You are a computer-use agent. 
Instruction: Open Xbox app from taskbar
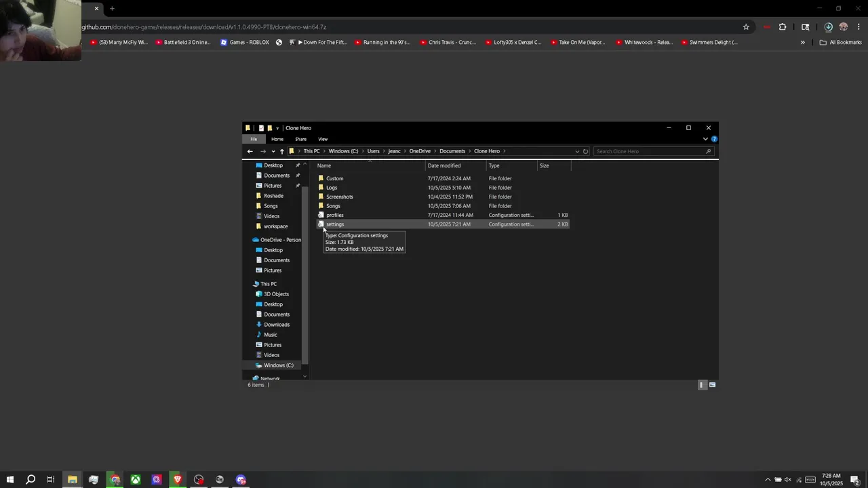(x=136, y=480)
